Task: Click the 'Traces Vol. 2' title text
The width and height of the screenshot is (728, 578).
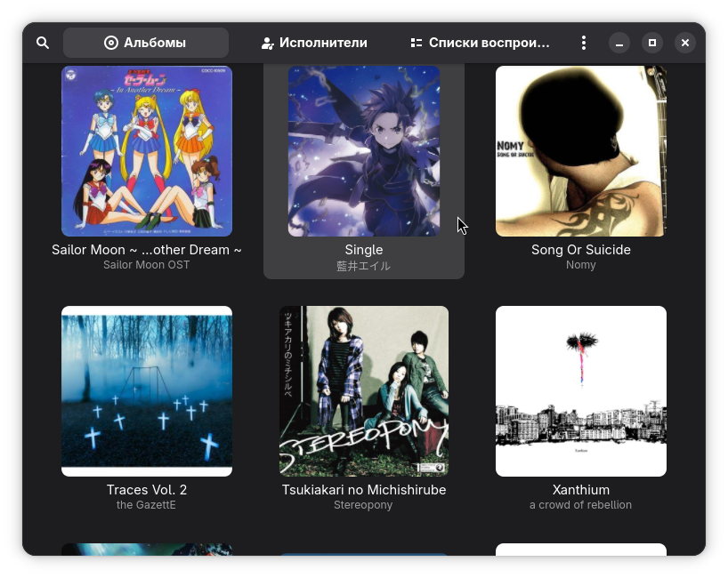Action: [x=147, y=490]
